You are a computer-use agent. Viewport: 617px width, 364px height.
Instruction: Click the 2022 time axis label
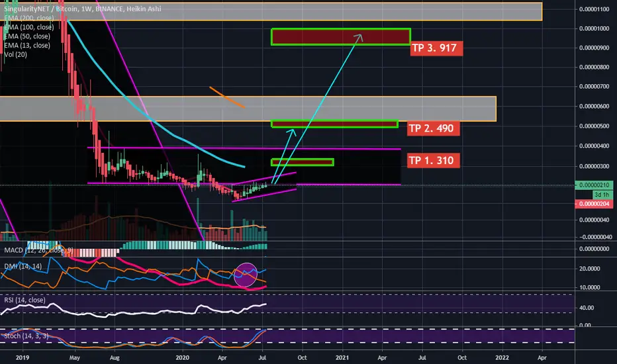point(502,357)
